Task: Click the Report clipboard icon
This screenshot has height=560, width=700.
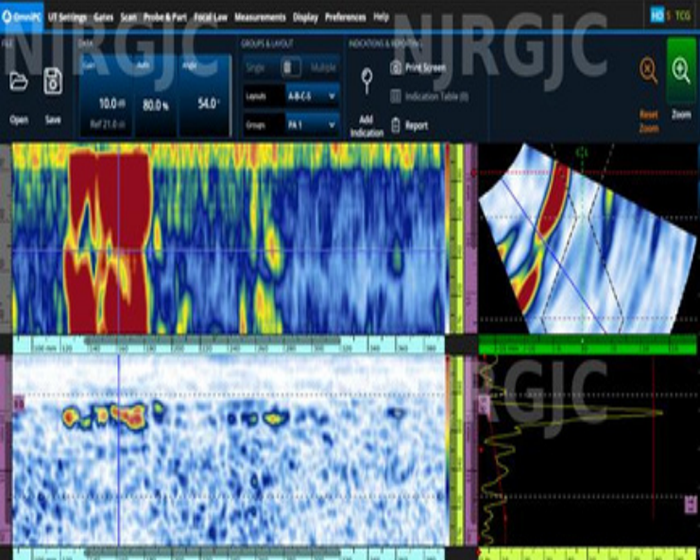Action: (x=397, y=126)
